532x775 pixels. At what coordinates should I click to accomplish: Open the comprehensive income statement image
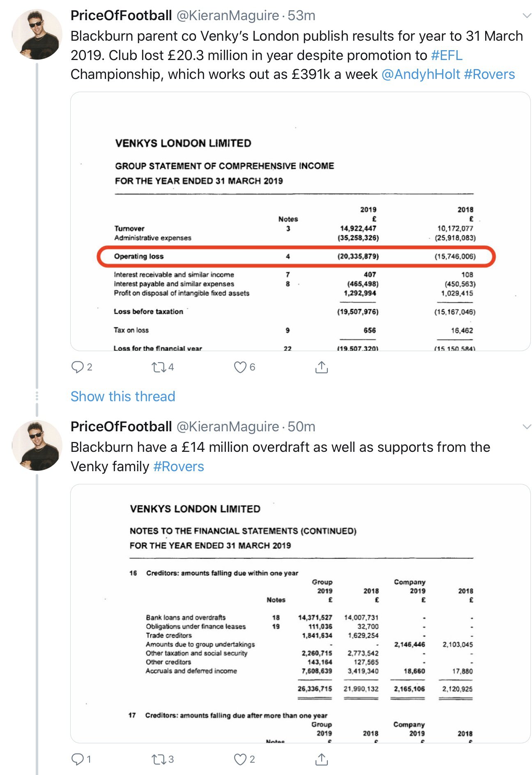click(300, 221)
